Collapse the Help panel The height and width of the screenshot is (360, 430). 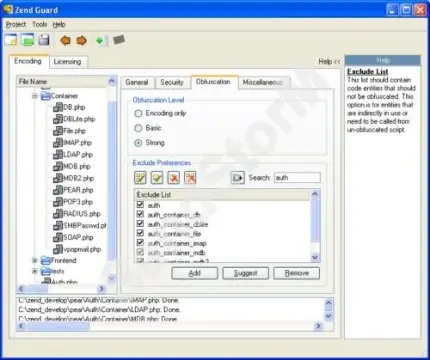(x=329, y=61)
